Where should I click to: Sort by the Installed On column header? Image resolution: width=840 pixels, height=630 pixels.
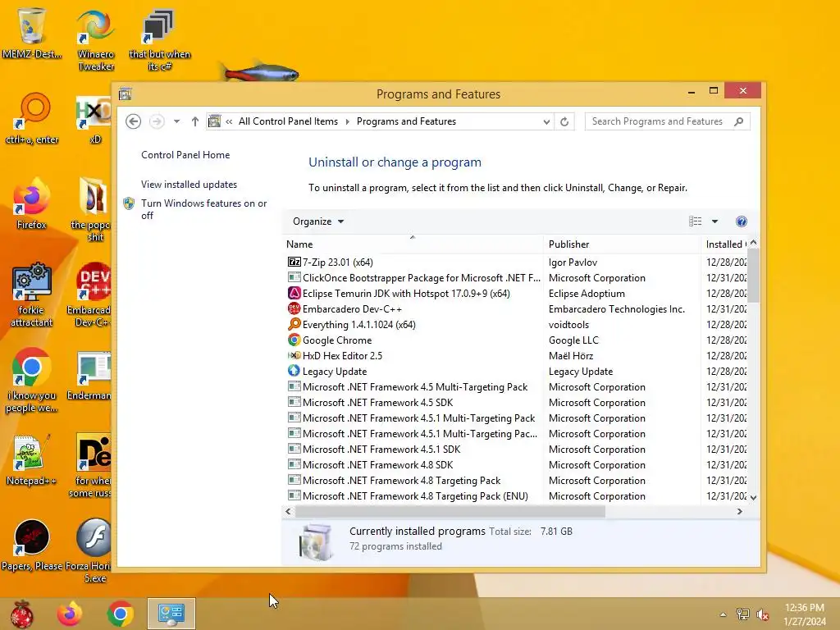click(x=726, y=244)
